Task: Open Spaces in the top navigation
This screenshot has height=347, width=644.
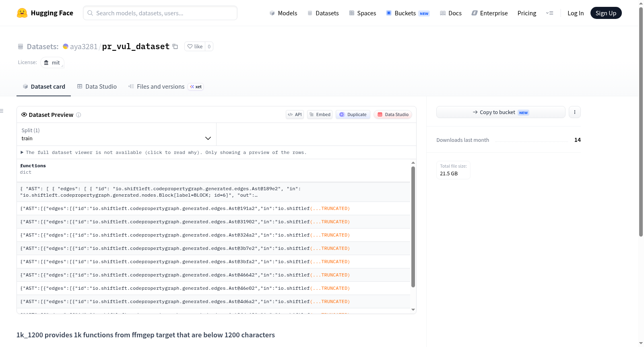Action: [363, 13]
